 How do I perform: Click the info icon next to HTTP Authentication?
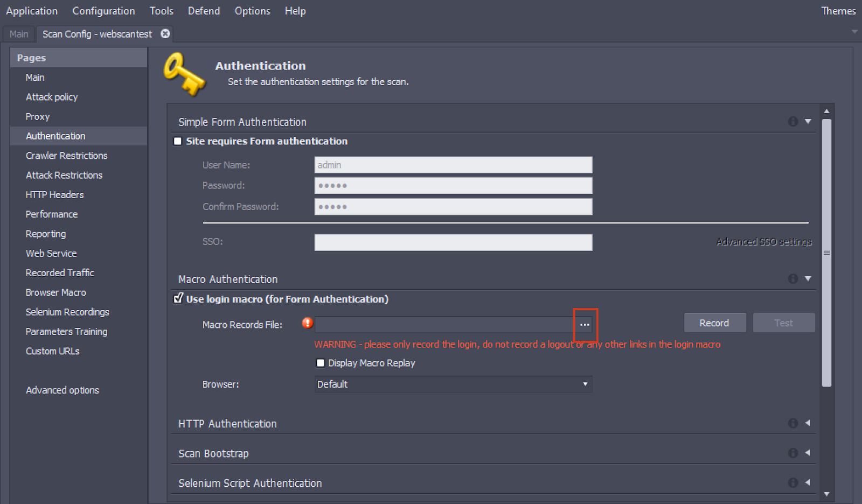[x=792, y=423]
